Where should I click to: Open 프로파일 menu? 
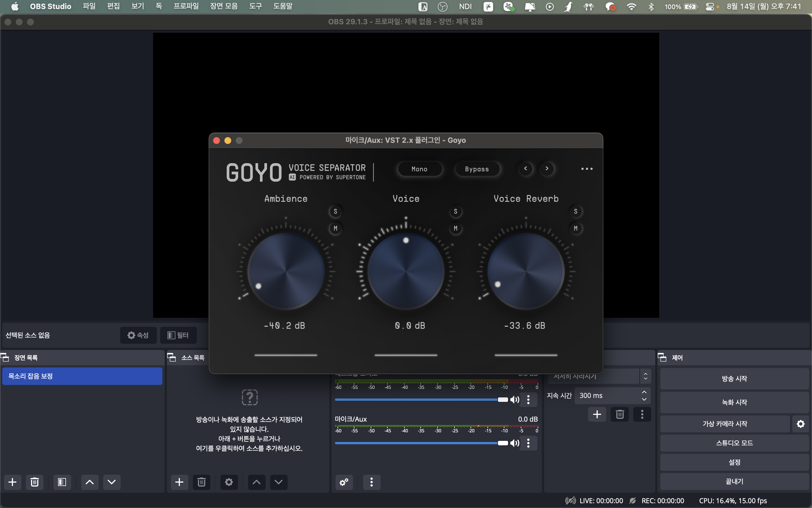[186, 6]
